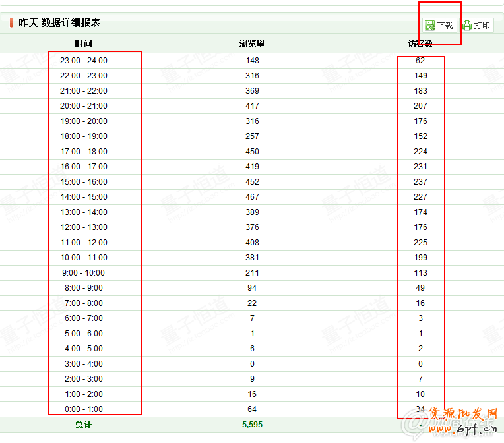Viewport: 504px width, 443px height.
Task: Click the 下载 button label
Action: pyautogui.click(x=445, y=26)
